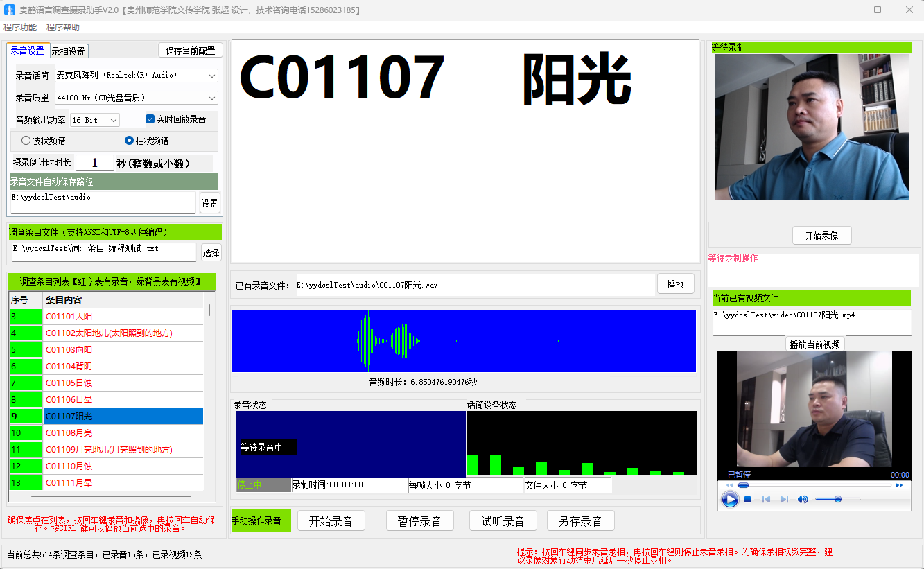Select list row C01108月亮
This screenshot has width=924, height=569.
click(x=123, y=433)
